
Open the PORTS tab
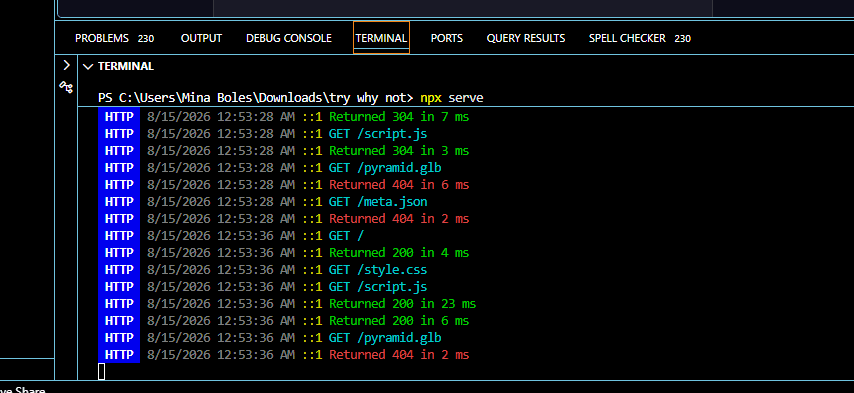point(447,38)
